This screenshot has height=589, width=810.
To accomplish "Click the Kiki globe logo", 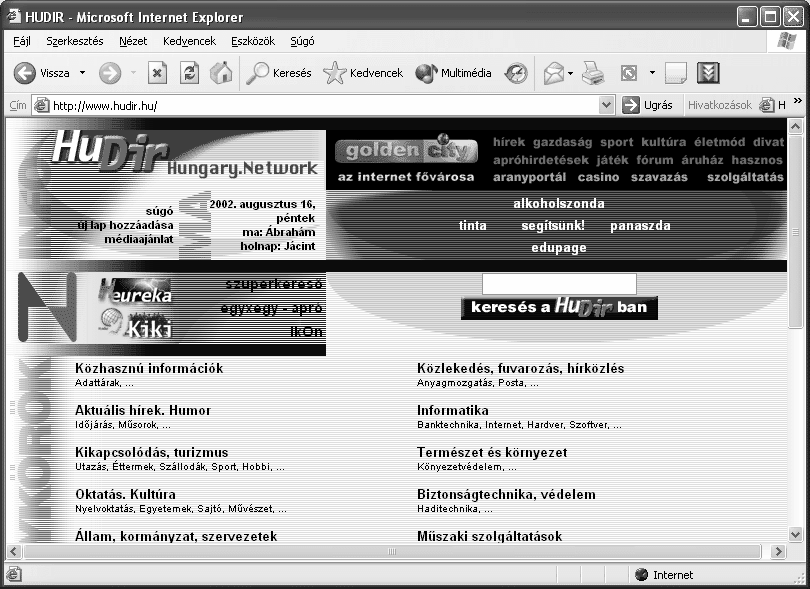I will 135,323.
